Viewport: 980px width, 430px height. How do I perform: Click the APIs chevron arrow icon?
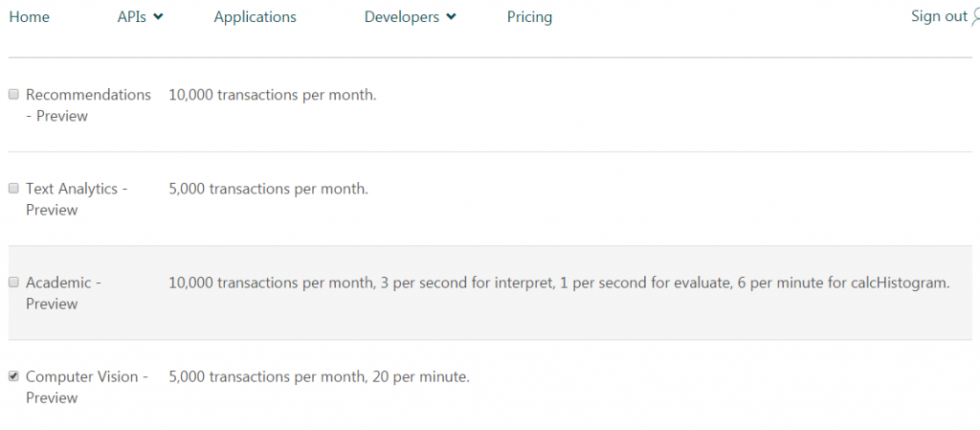tap(158, 17)
